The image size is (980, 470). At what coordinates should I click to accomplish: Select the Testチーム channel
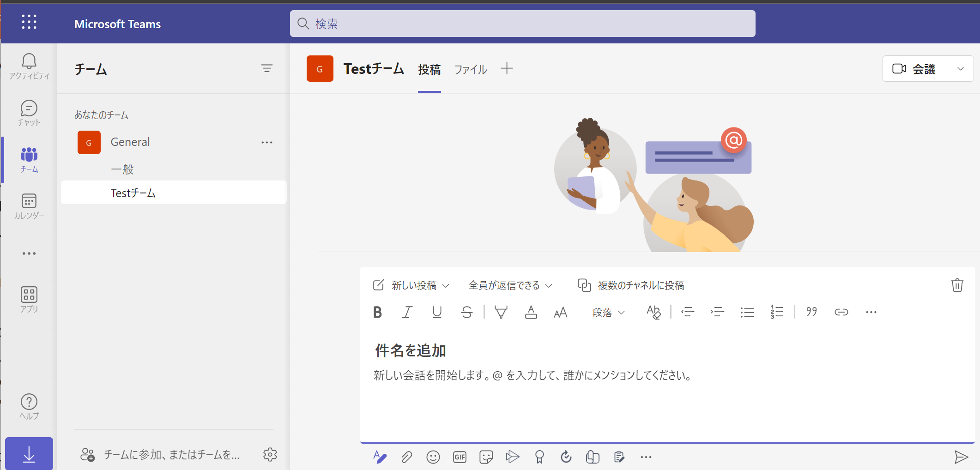(x=174, y=193)
